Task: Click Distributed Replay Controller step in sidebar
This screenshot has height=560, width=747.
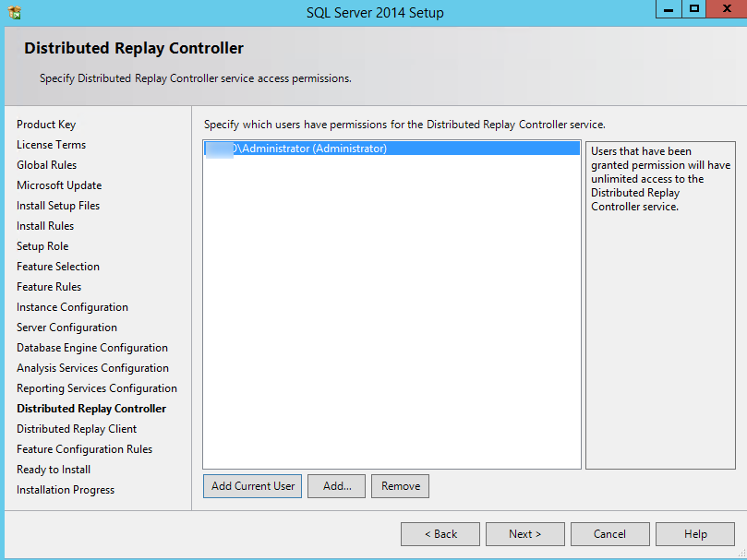Action: 91,409
